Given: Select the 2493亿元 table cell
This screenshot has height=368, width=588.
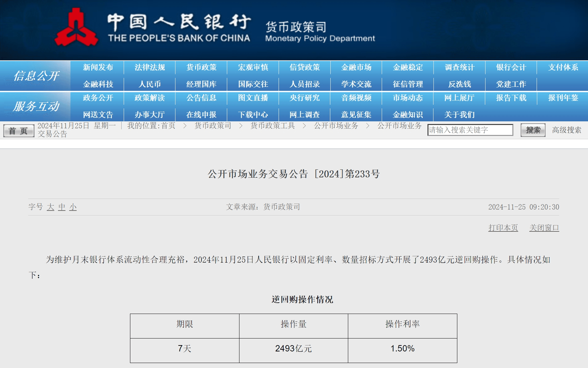Looking at the screenshot, I should (294, 350).
